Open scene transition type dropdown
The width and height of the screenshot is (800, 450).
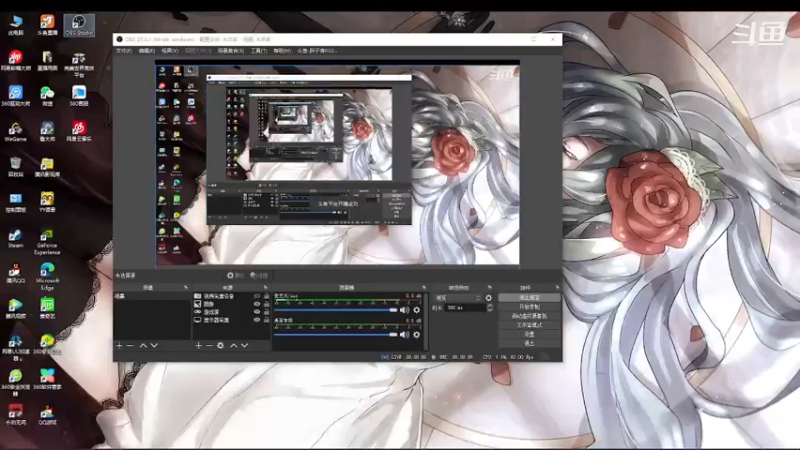point(458,298)
